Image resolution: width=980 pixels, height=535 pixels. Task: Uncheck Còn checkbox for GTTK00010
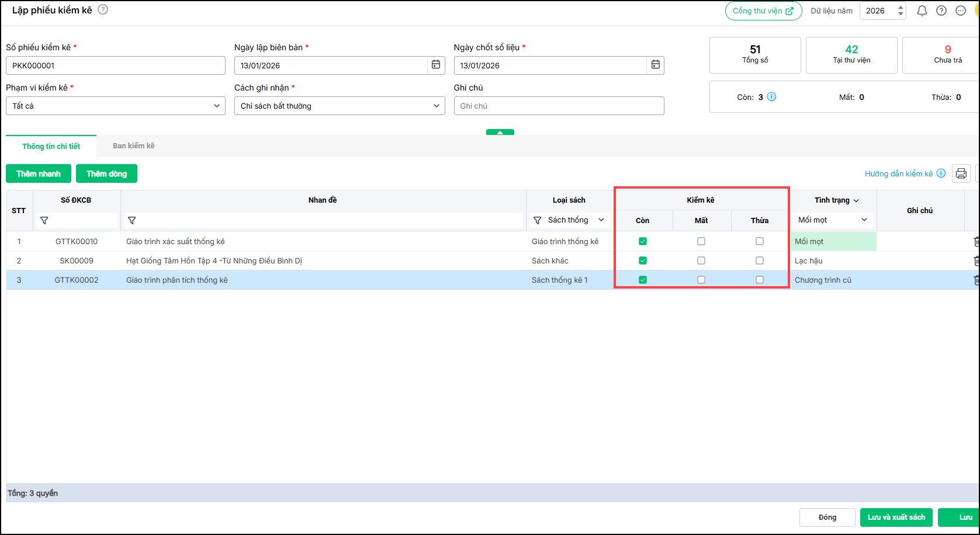[643, 241]
